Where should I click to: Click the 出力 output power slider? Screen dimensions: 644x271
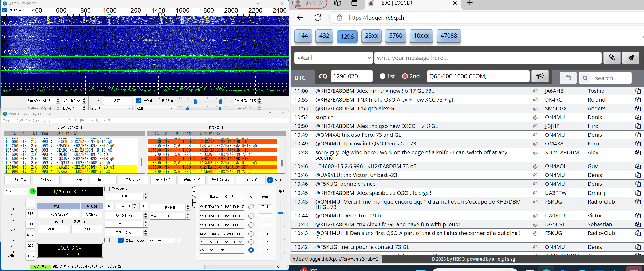281,213
